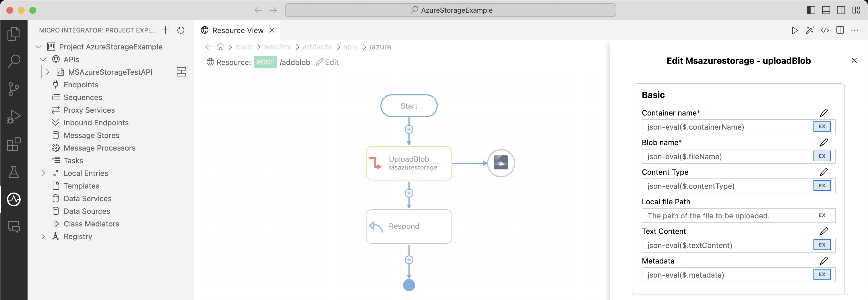
Task: Click the Azure connection circle icon in diagram
Action: 501,163
